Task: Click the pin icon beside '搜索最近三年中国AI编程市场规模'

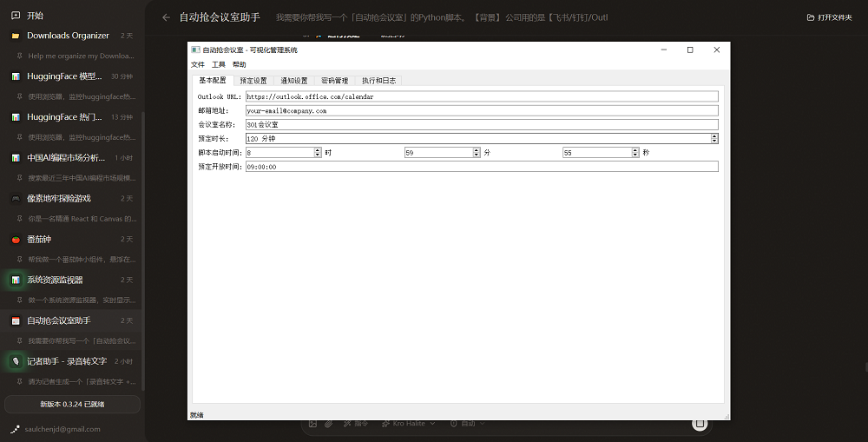Action: coord(20,178)
